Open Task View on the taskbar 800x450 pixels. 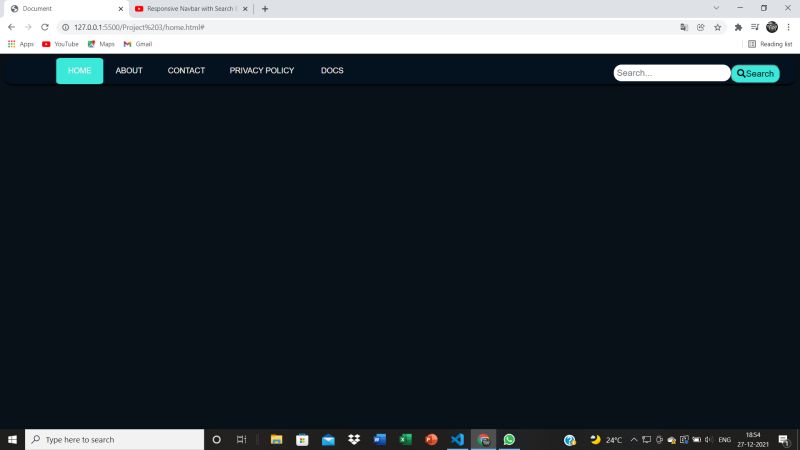click(241, 439)
